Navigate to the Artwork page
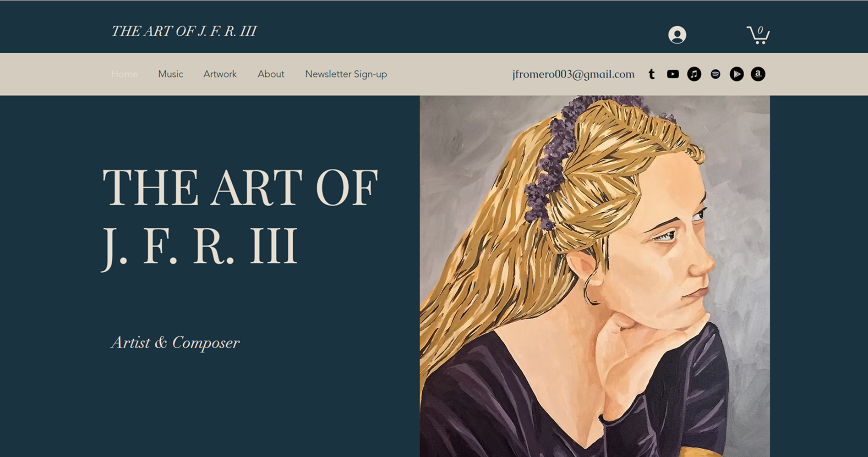Viewport: 868px width, 457px height. point(220,74)
